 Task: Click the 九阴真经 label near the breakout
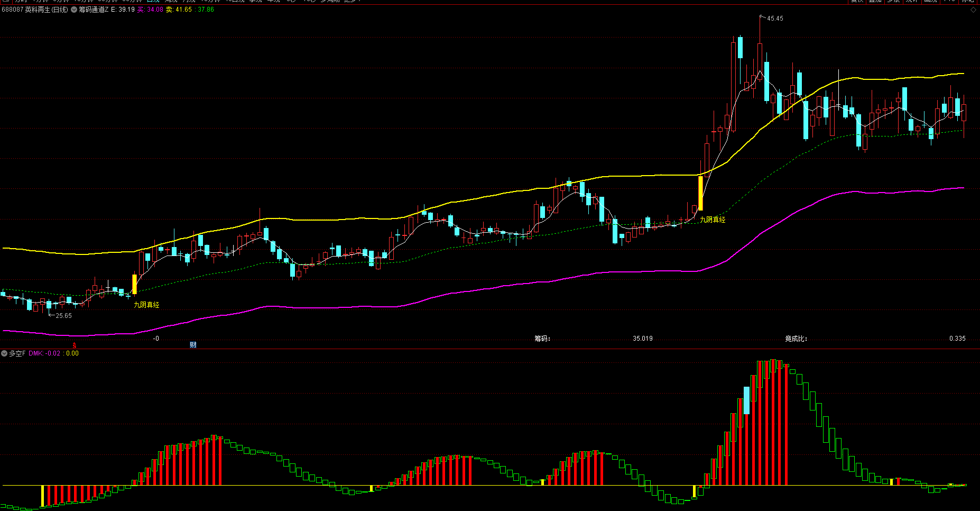(713, 220)
